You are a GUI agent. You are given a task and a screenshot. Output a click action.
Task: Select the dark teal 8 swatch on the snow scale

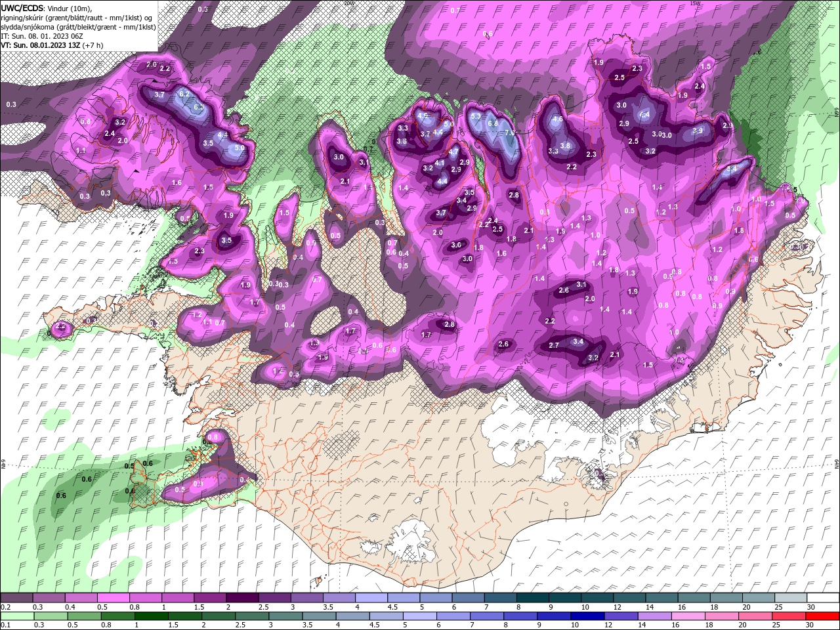(533, 598)
